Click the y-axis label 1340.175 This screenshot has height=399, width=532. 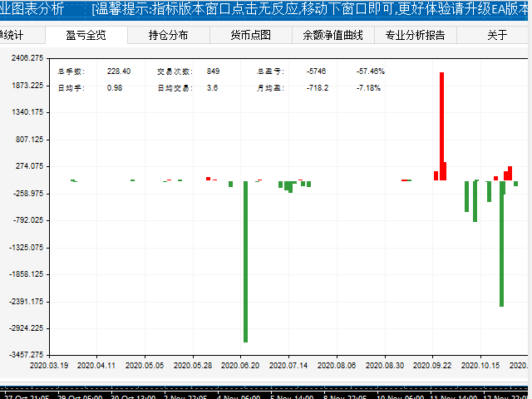[x=27, y=112]
